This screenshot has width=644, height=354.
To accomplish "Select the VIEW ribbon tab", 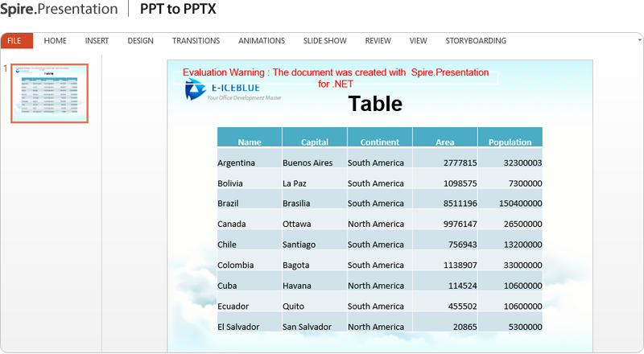I will click(x=418, y=41).
